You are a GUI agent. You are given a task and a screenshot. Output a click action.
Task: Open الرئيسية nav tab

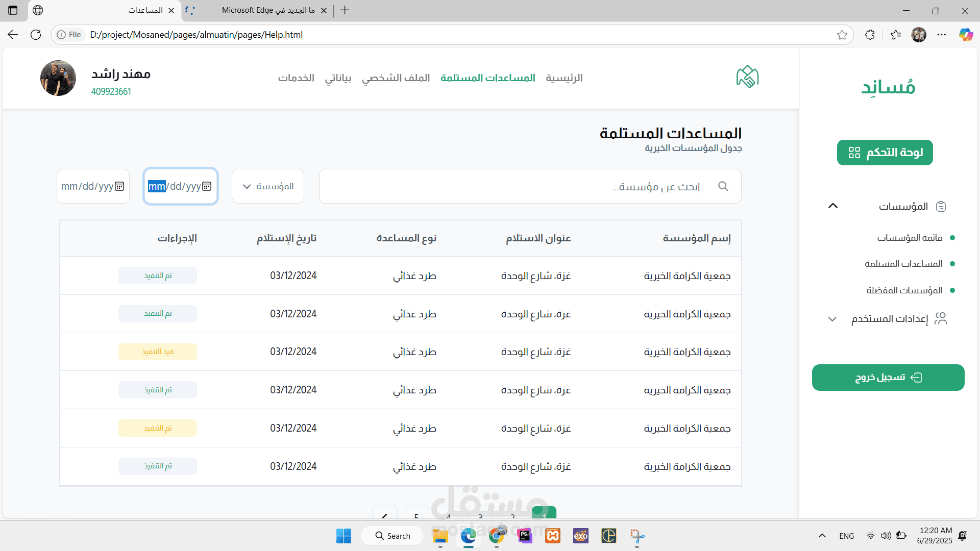[564, 78]
